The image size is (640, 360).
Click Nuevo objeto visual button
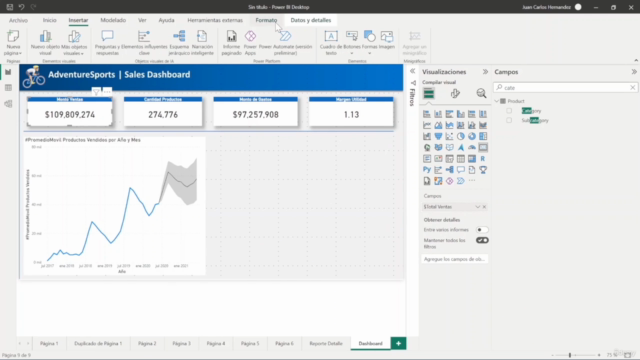tap(45, 43)
